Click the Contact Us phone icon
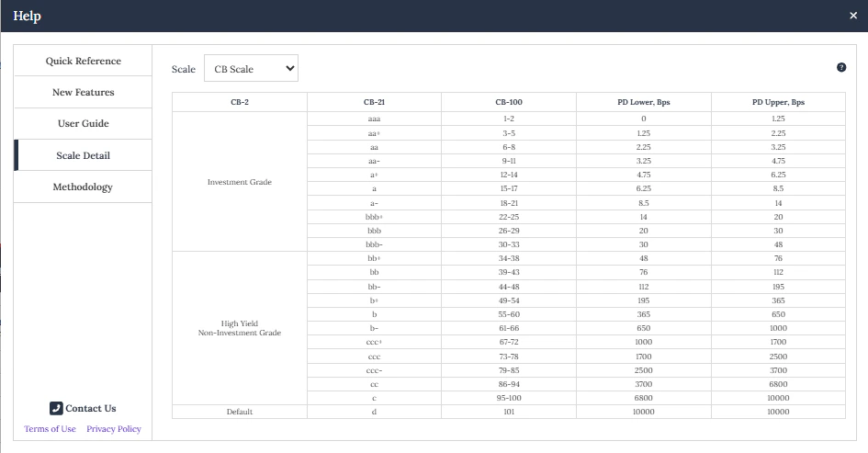Image resolution: width=868 pixels, height=453 pixels. 56,408
